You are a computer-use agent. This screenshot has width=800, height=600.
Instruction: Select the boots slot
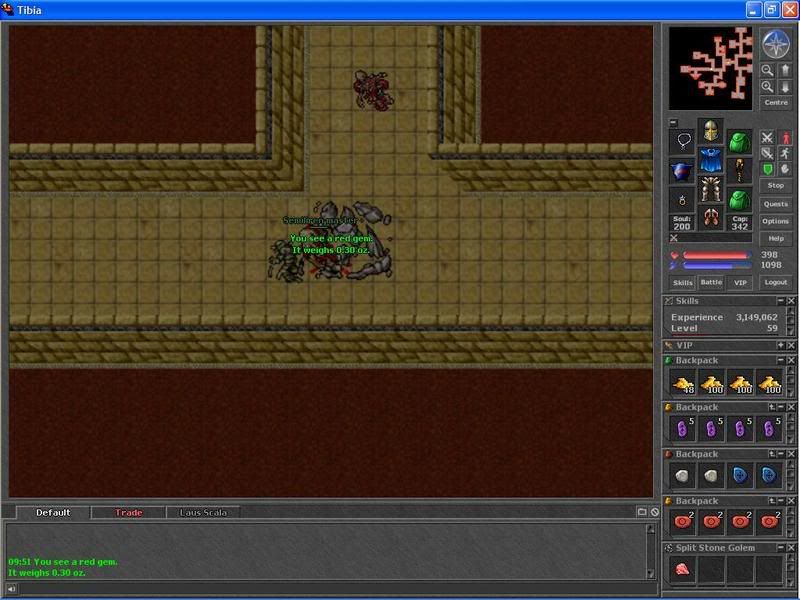point(711,218)
